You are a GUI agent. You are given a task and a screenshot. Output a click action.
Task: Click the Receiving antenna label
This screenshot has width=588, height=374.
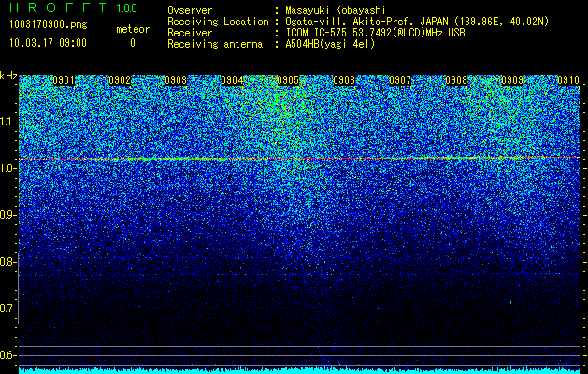(x=215, y=44)
